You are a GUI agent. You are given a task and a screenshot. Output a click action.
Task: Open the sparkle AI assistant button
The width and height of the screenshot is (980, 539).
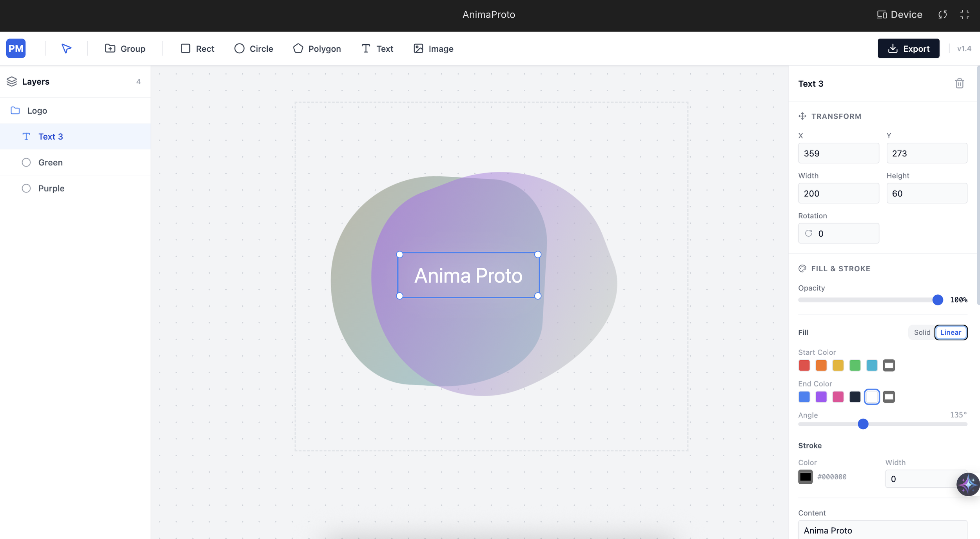pyautogui.click(x=967, y=484)
